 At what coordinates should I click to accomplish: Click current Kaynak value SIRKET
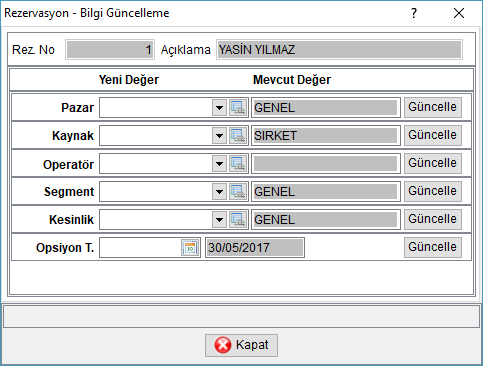point(326,136)
